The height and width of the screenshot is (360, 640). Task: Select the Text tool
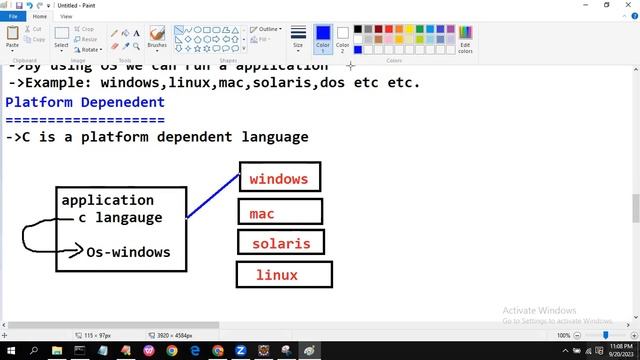tap(137, 33)
